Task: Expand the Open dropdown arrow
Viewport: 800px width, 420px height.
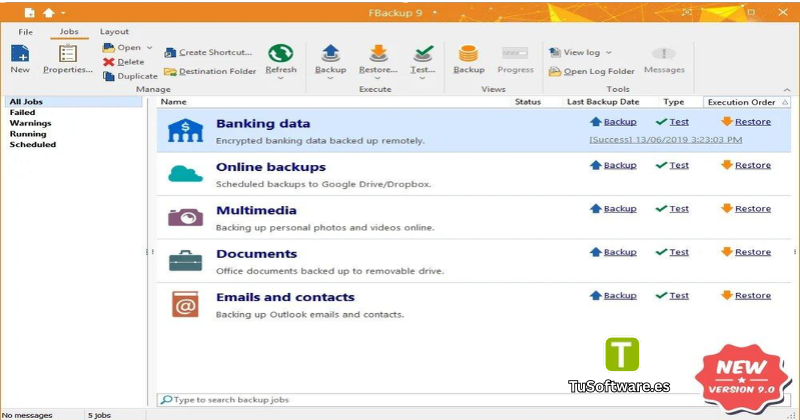Action: [x=149, y=47]
